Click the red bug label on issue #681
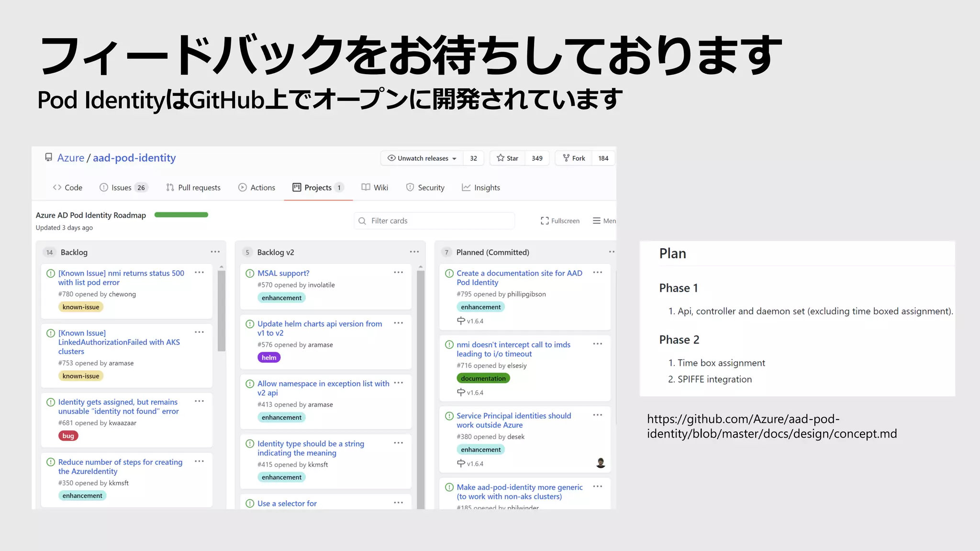980x551 pixels. [68, 436]
